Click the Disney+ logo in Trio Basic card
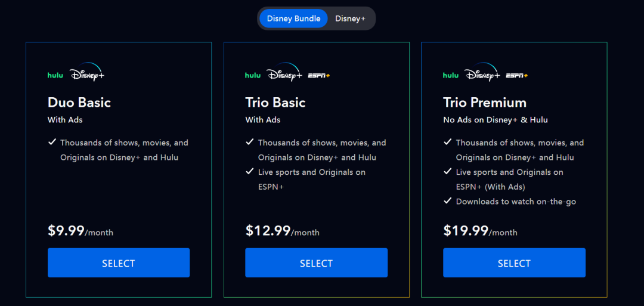Image resolution: width=644 pixels, height=306 pixels. [x=284, y=75]
